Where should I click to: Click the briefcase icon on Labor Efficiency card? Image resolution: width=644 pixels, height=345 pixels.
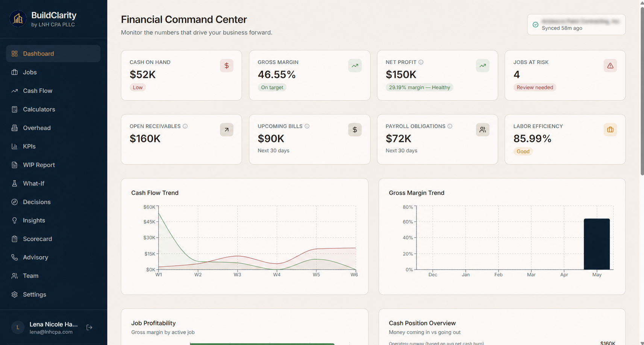[x=610, y=130]
